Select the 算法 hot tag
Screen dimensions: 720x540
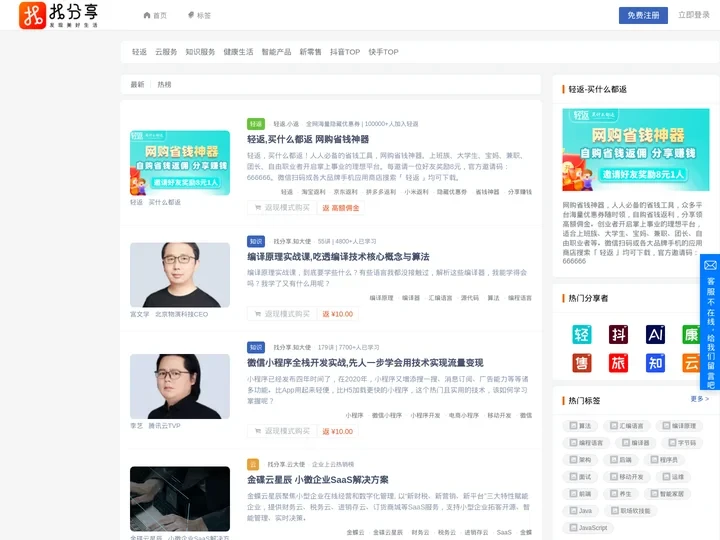(x=580, y=426)
